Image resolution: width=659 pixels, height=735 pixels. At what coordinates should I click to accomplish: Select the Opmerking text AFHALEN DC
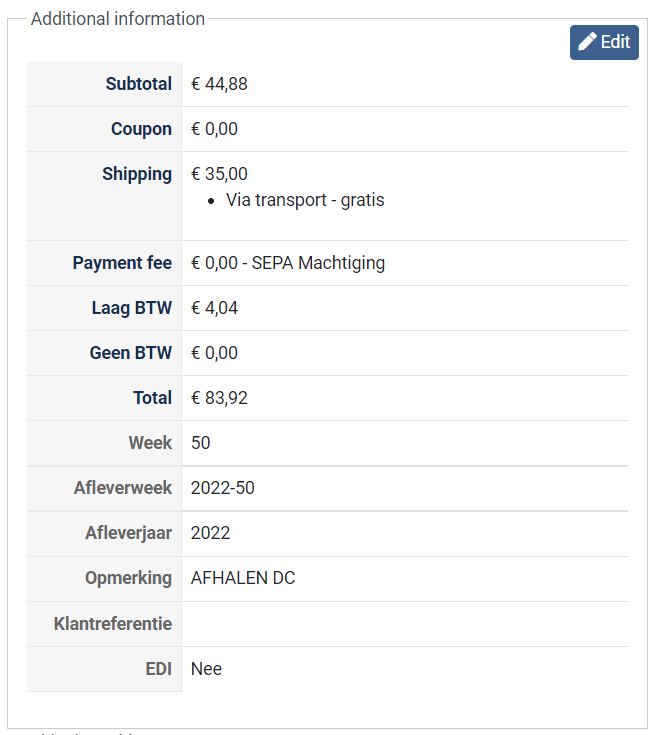[x=243, y=578]
